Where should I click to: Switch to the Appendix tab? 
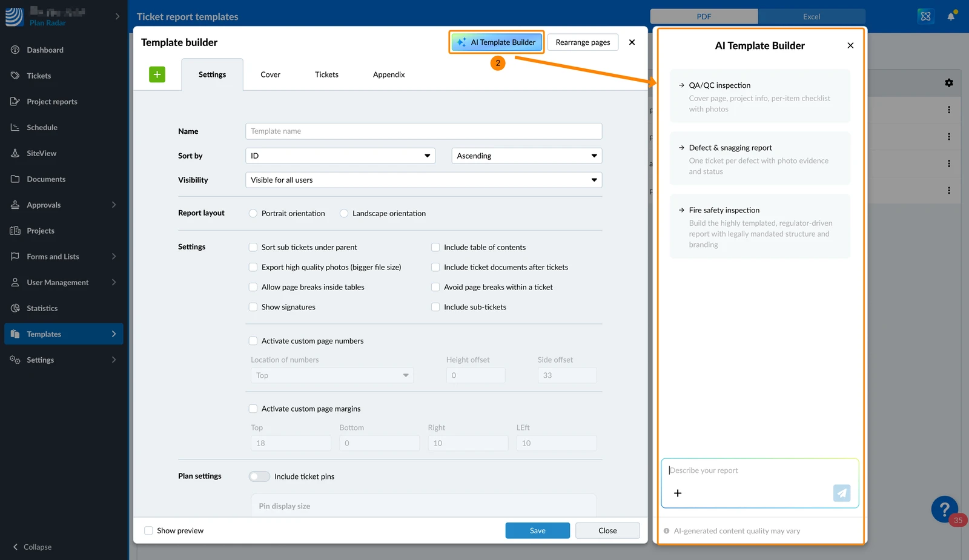(x=389, y=74)
